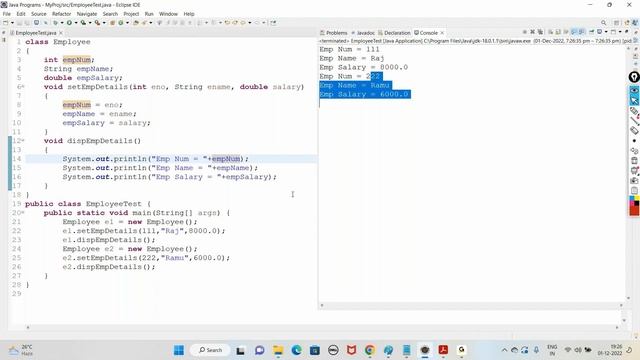Click the Coverage launch toolbar icon
The width and height of the screenshot is (640, 360).
(84, 22)
